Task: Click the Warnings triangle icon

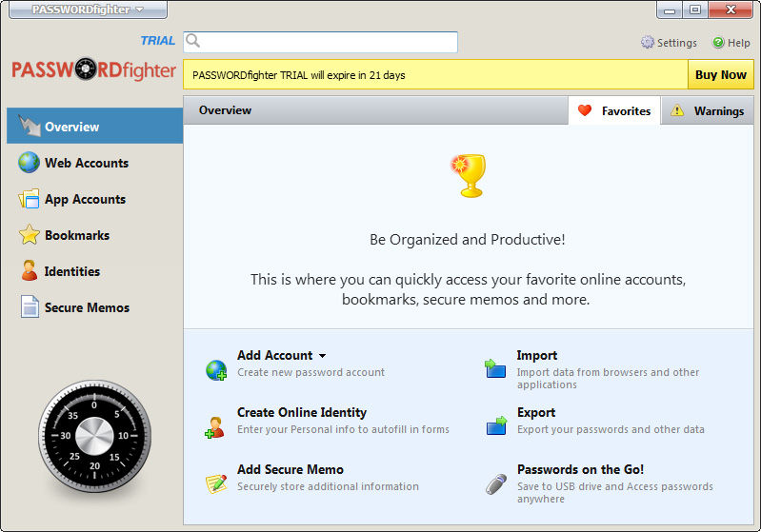Action: coord(677,110)
